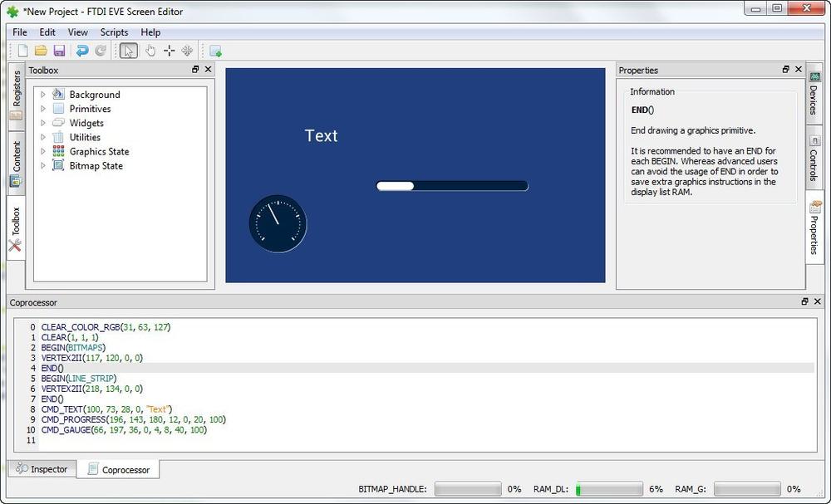Expand the Widgets tree node

pos(43,123)
